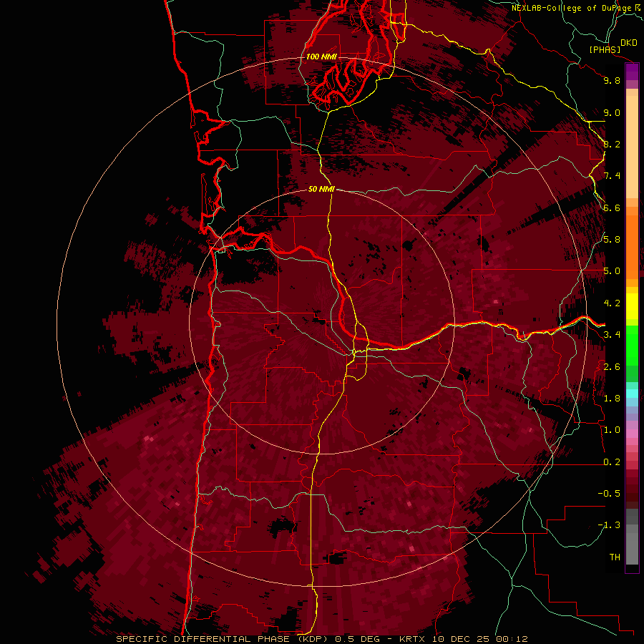
Task: Select the "DKD" units label above the scale
Action: 629,43
